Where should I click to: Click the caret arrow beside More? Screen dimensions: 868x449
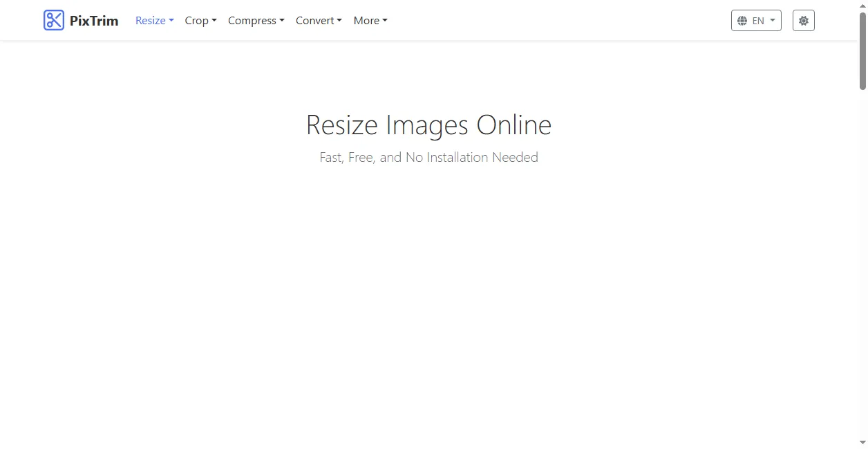pyautogui.click(x=385, y=21)
